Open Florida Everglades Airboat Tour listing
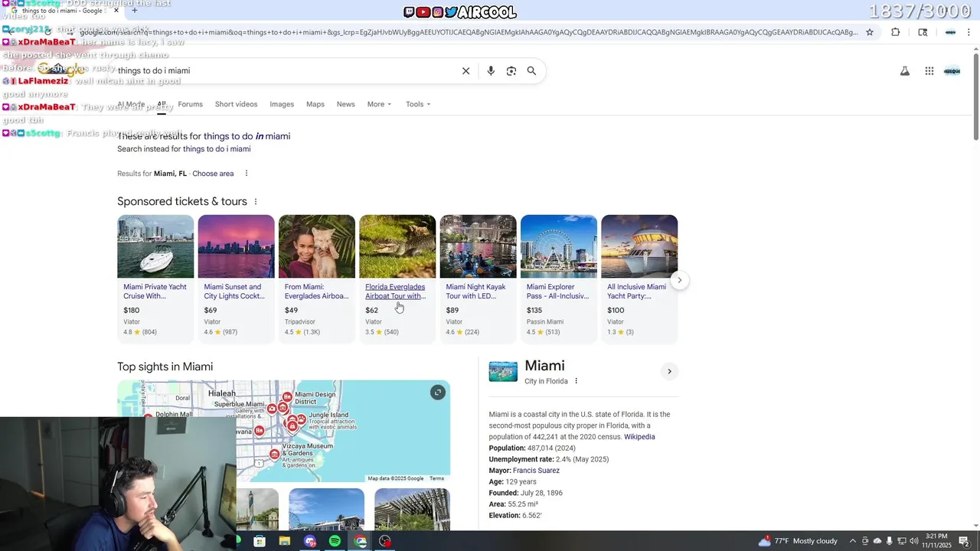 click(x=395, y=292)
